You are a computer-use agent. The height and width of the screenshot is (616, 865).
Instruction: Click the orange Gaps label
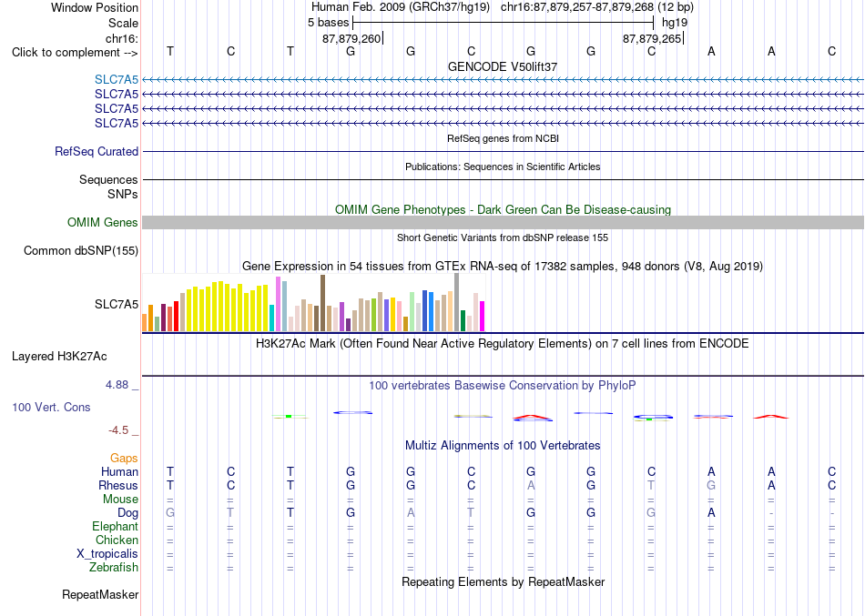[124, 458]
